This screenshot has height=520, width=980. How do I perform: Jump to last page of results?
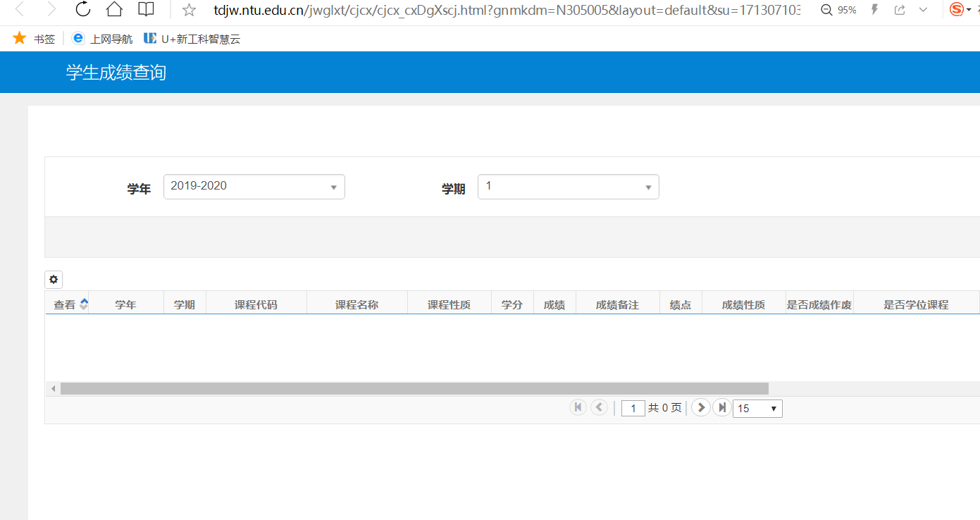point(721,407)
